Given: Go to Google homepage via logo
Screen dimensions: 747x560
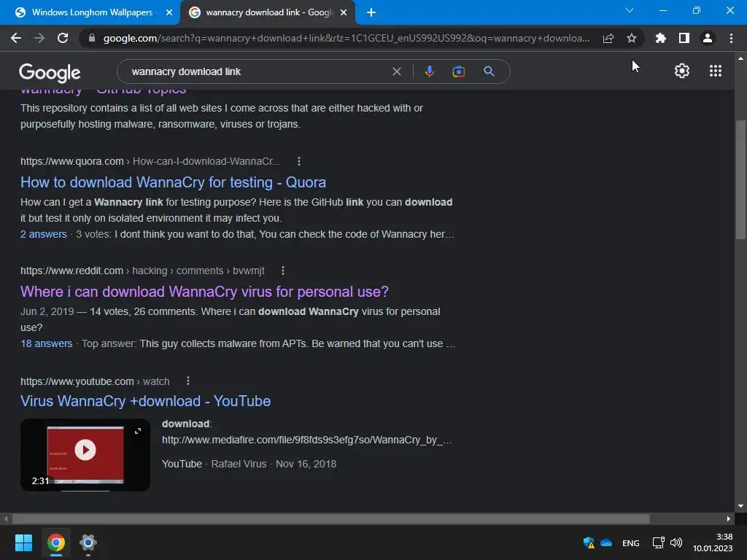Looking at the screenshot, I should 50,72.
